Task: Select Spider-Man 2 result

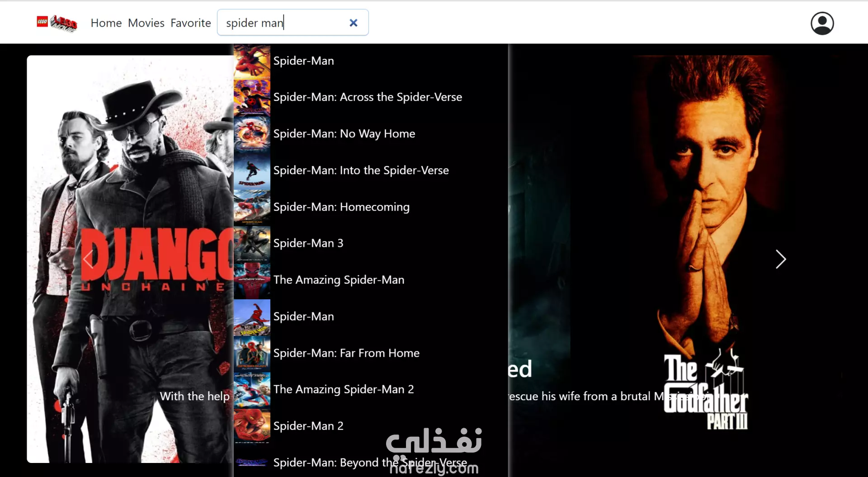Action: click(x=371, y=426)
